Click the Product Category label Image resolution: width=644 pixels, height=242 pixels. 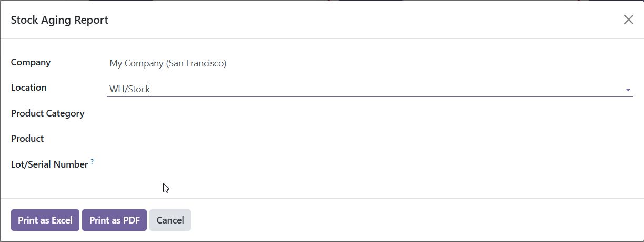coord(47,113)
